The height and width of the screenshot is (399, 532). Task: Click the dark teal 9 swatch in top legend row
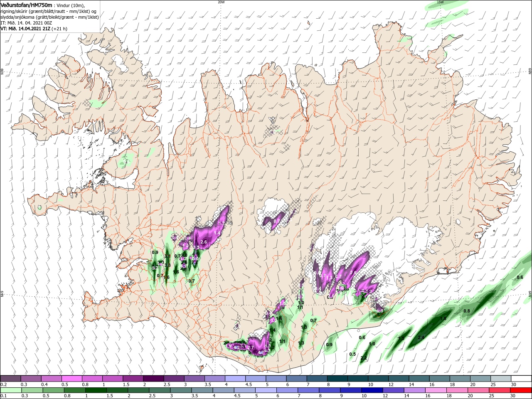tap(358, 379)
